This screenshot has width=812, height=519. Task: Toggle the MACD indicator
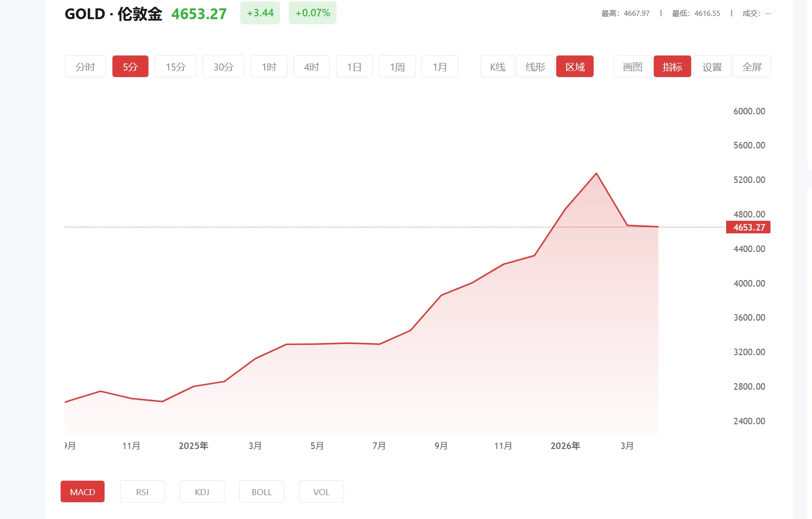click(x=82, y=491)
